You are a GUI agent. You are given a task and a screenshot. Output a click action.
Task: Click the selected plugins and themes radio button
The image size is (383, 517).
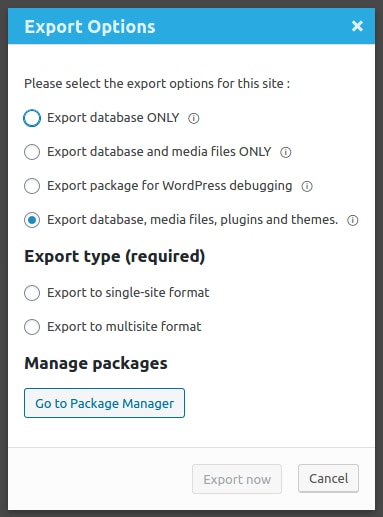tap(32, 220)
